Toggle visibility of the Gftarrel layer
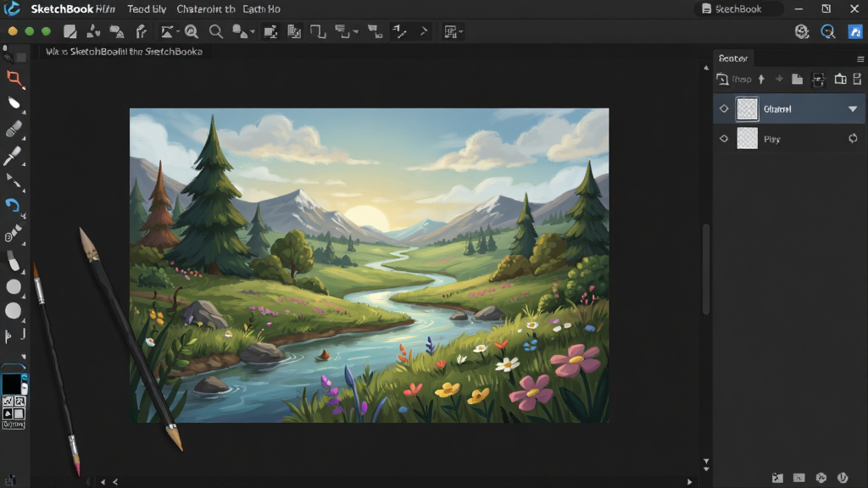This screenshot has width=868, height=488. [724, 108]
